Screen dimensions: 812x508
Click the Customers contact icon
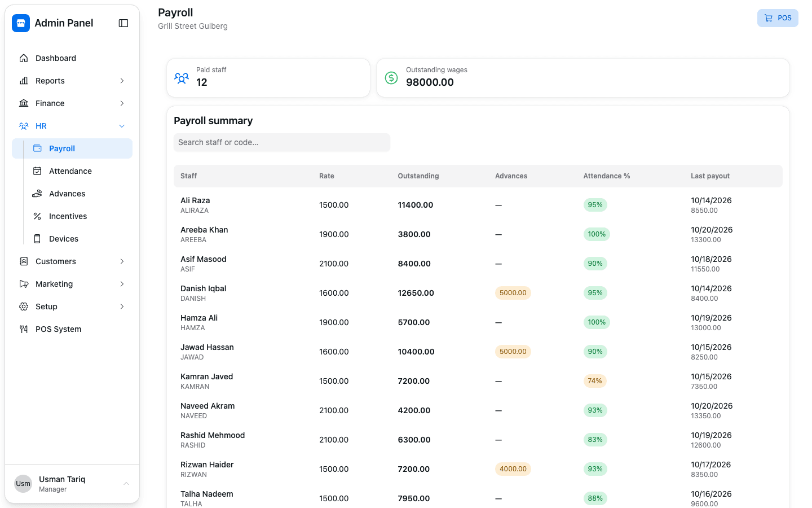point(24,261)
